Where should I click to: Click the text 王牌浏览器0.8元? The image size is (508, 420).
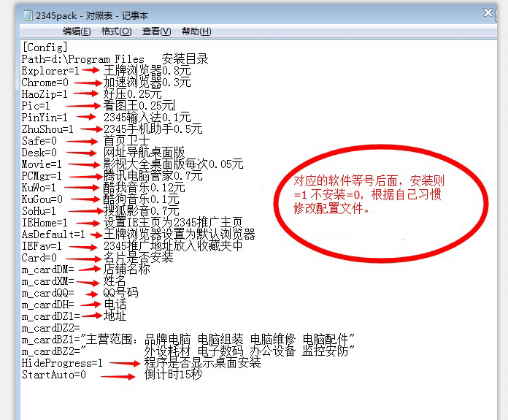(x=147, y=71)
